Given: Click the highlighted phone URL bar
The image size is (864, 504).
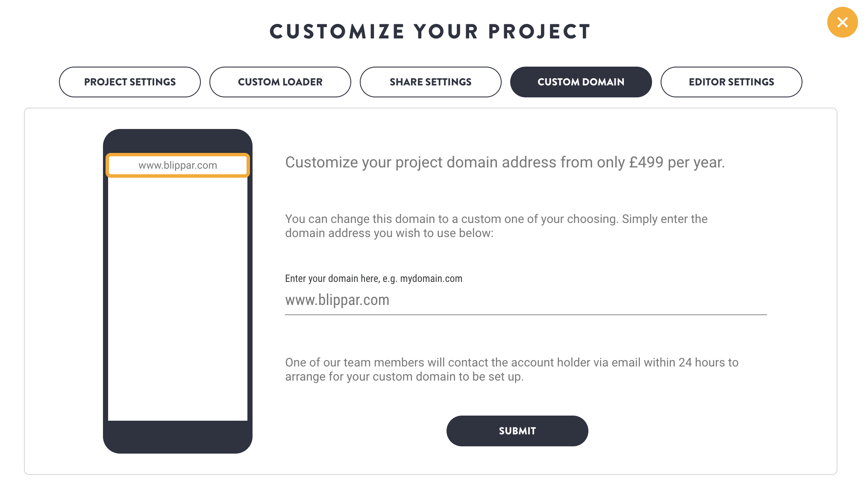Looking at the screenshot, I should (x=177, y=165).
